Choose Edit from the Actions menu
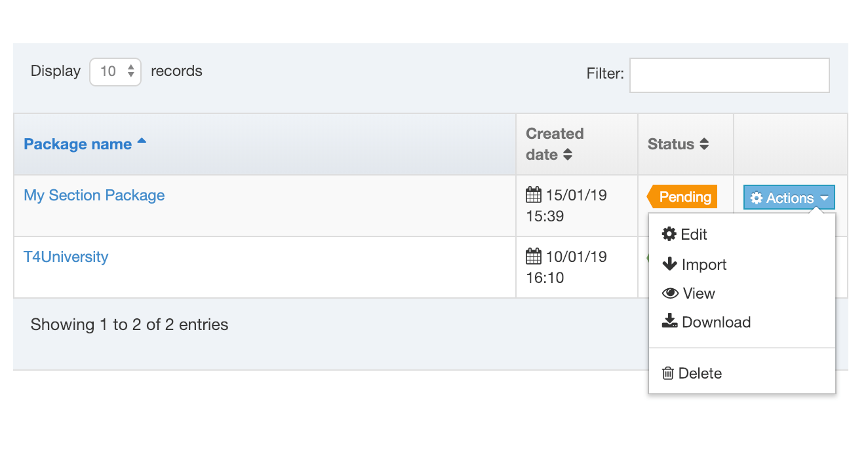The image size is (868, 465). click(694, 234)
